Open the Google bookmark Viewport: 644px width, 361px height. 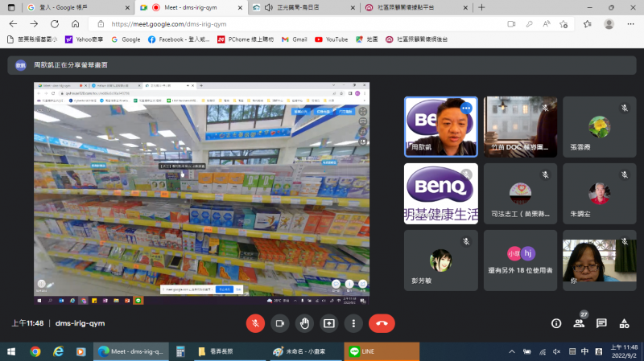[x=126, y=39]
